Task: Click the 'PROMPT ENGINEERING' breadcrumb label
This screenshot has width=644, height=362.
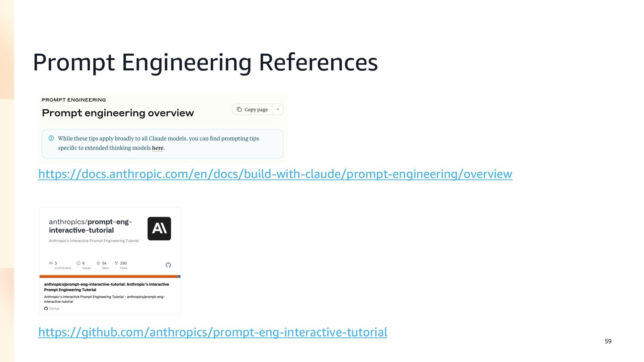Action: pyautogui.click(x=74, y=100)
